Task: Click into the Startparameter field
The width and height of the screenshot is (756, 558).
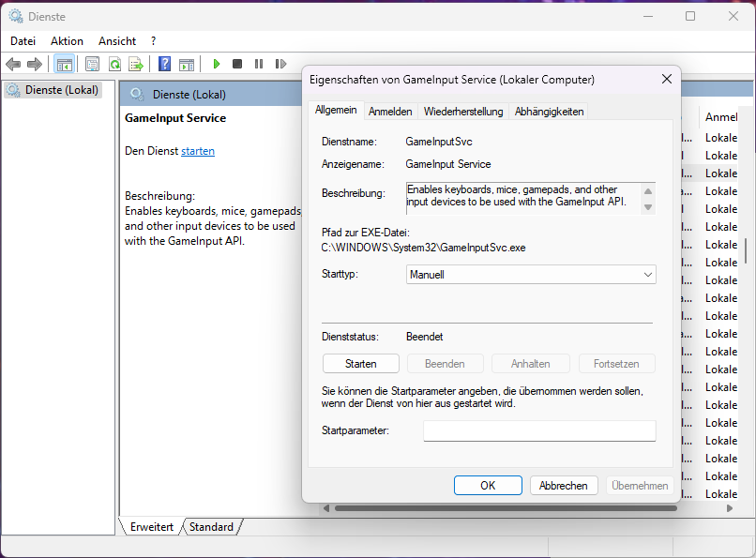Action: 539,430
